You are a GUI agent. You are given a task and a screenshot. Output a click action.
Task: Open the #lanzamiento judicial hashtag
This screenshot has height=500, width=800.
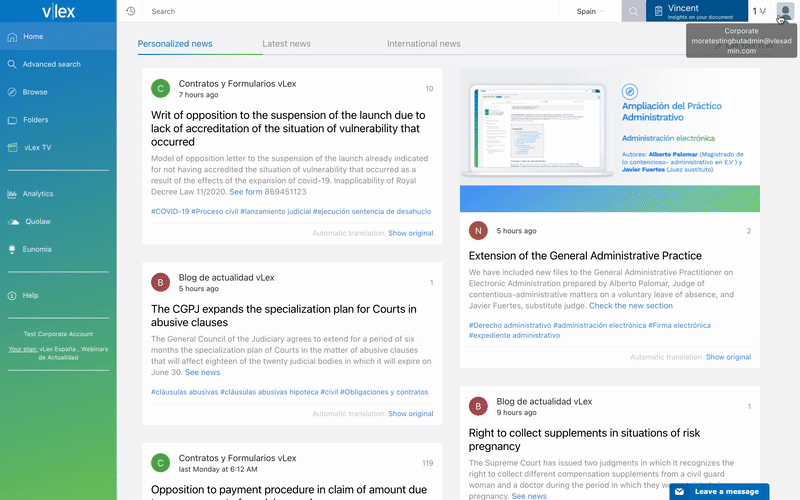pos(275,211)
